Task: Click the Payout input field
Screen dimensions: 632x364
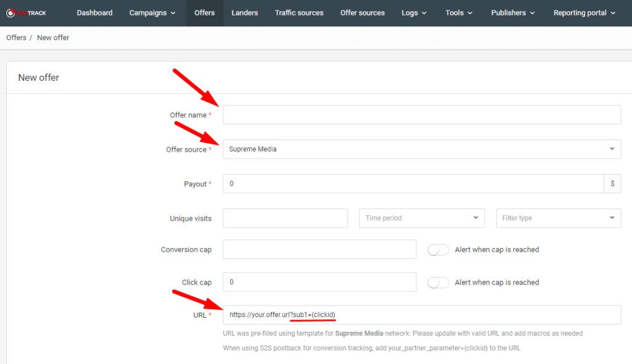Action: pyautogui.click(x=413, y=183)
